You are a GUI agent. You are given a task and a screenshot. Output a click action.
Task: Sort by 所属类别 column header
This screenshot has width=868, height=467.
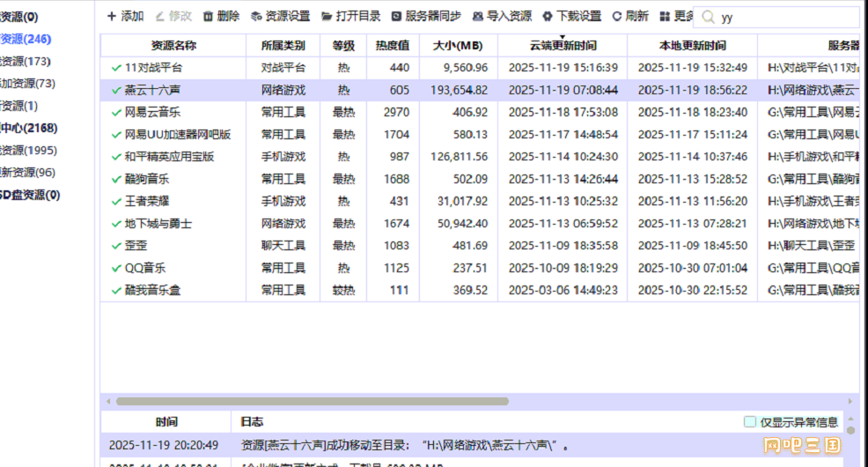(283, 46)
